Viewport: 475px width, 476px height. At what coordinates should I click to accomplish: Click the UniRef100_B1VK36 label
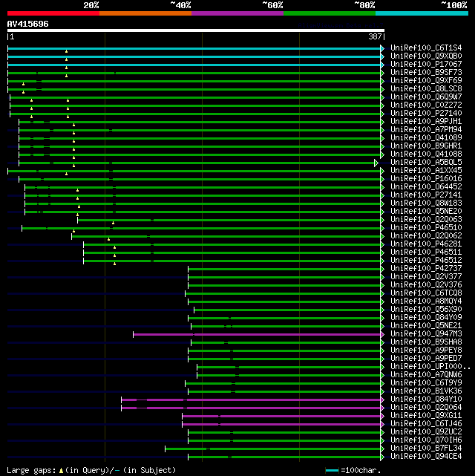[x=426, y=391]
